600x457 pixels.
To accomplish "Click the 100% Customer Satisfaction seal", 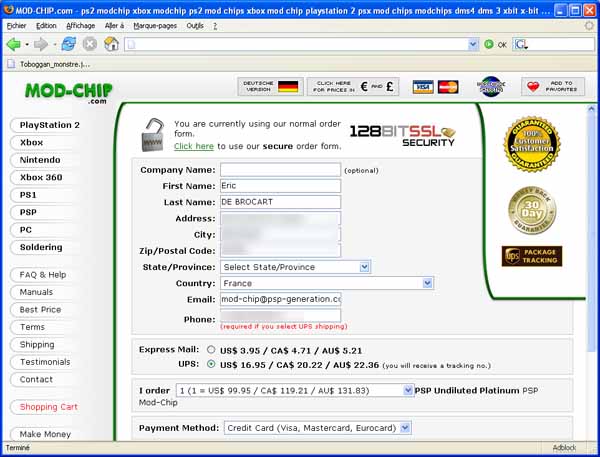I will coord(532,144).
